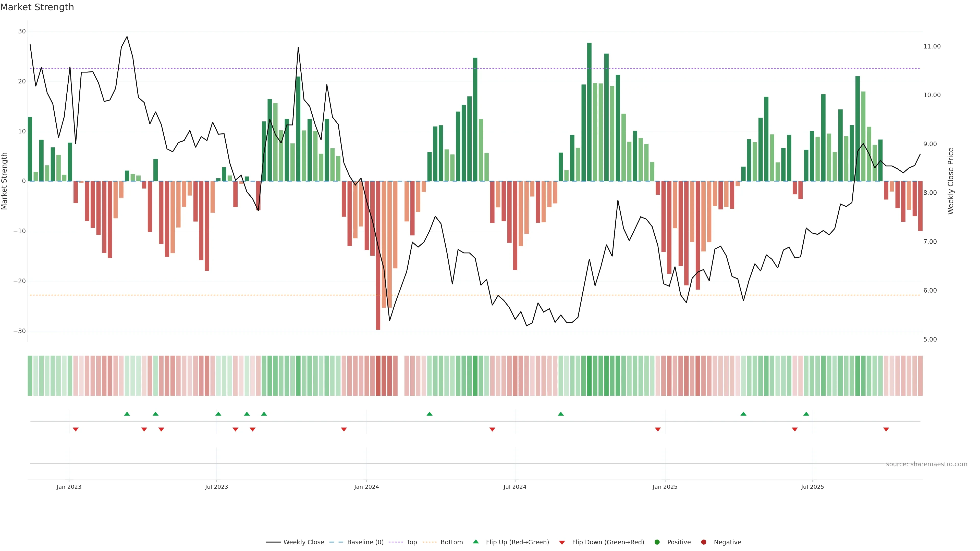Click the Jan 2024 x-axis label
Image resolution: width=980 pixels, height=551 pixels.
(366, 487)
